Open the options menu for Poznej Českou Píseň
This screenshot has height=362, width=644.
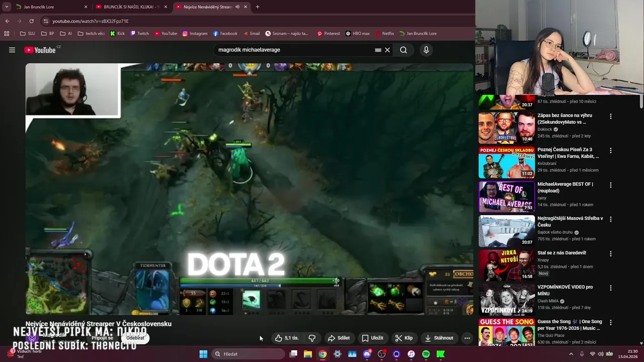611,150
